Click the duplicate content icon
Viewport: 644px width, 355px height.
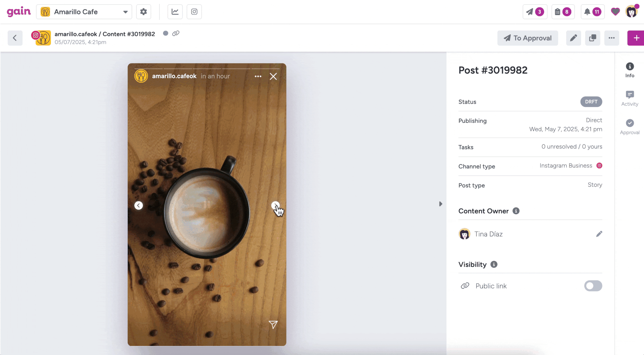click(x=593, y=38)
